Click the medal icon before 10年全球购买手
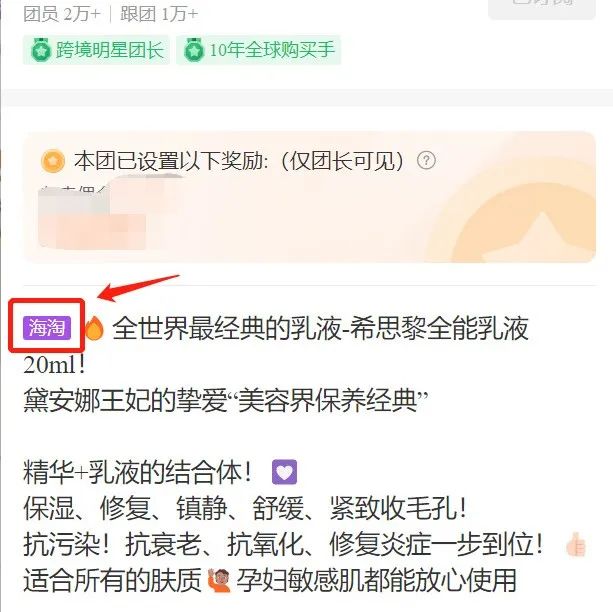The width and height of the screenshot is (613, 612). click(x=194, y=50)
